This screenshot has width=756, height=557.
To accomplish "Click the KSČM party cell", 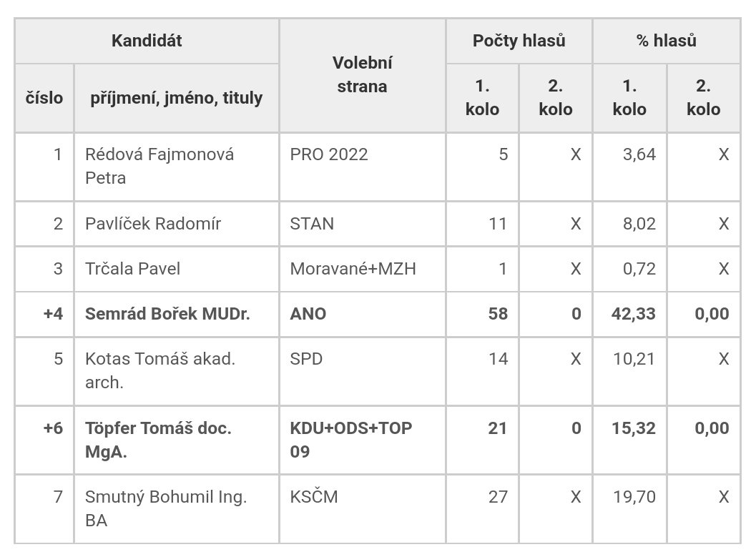I will pyautogui.click(x=314, y=497).
